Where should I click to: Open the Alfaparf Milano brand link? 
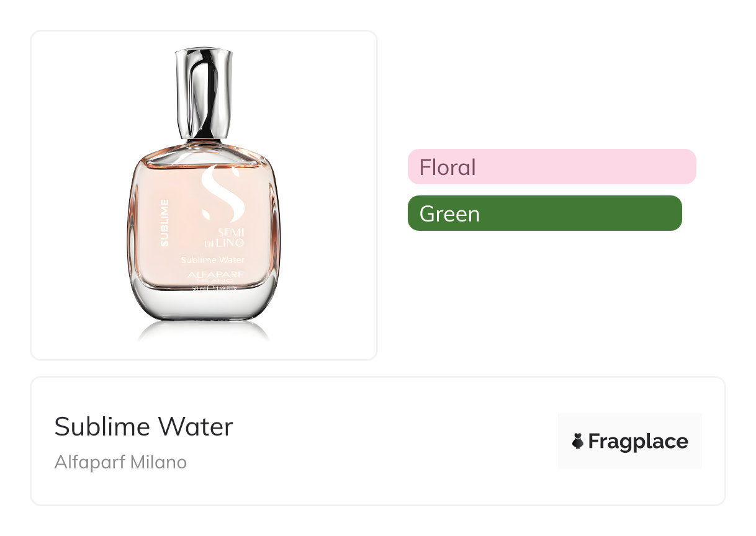[x=120, y=462]
